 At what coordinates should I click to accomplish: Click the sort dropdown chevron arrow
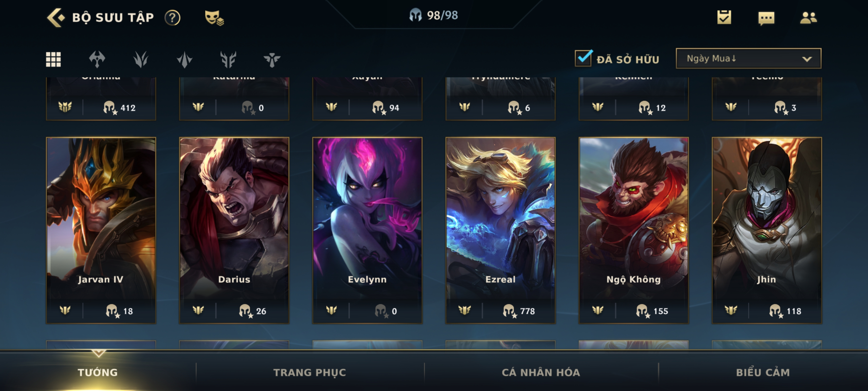point(807,59)
